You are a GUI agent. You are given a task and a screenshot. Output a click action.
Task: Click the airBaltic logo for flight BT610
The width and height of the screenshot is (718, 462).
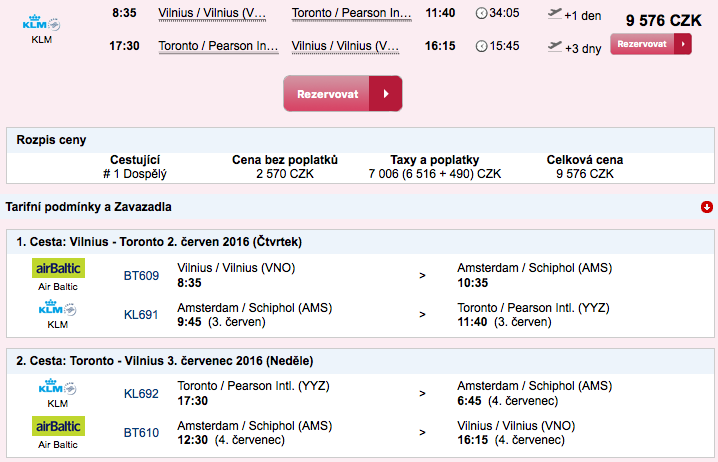click(x=58, y=426)
